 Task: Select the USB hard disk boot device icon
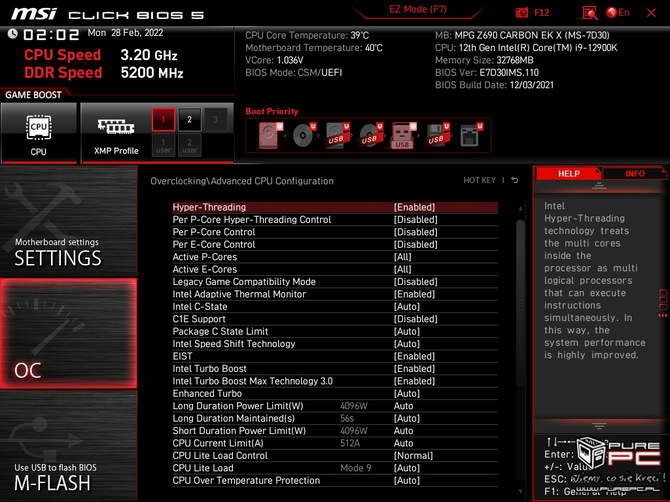(338, 135)
